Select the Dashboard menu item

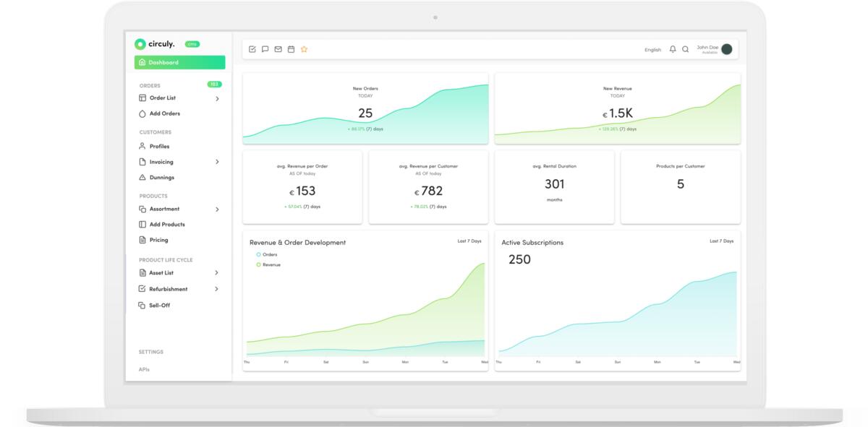click(x=179, y=63)
